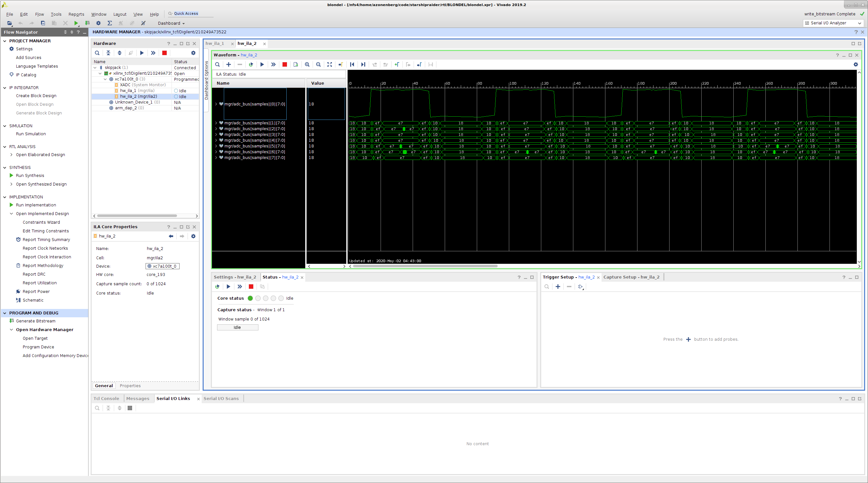Screen dimensions: 868x483
Task: Switch to Capture Setup - hw_ila_2 tab
Action: 631,277
